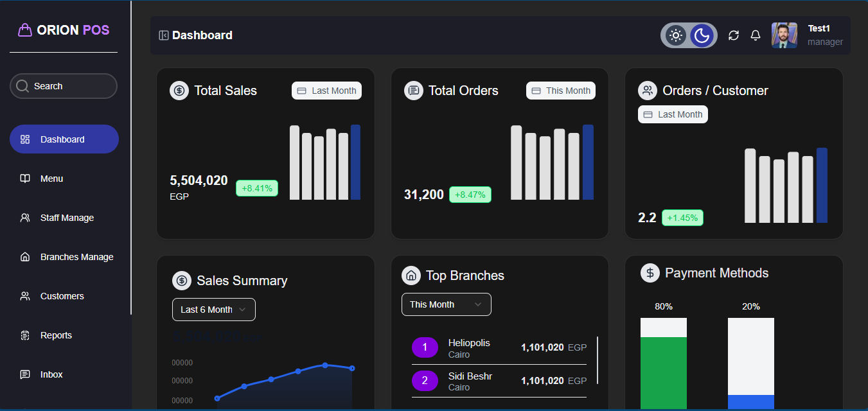
Task: Click the dollar icon on Total Sales
Action: (179, 91)
